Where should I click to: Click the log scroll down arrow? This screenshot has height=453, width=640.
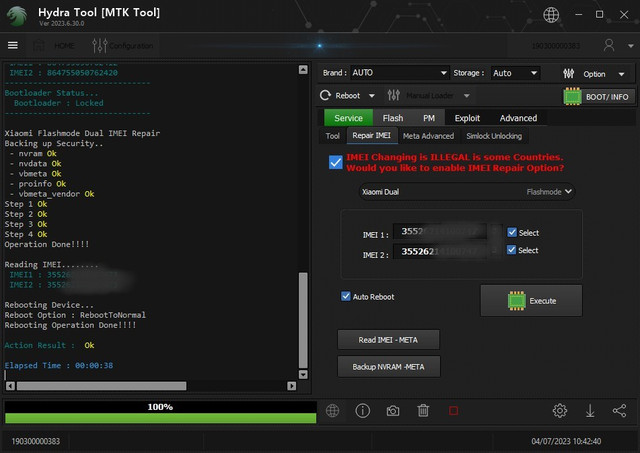pos(303,374)
